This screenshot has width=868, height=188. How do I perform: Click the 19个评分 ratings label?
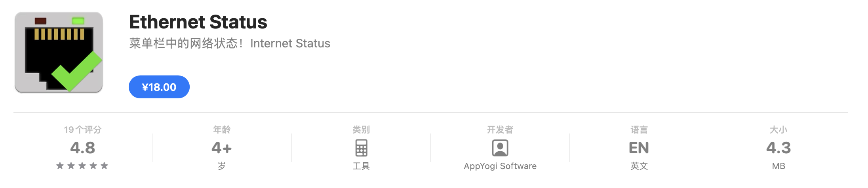(82, 130)
